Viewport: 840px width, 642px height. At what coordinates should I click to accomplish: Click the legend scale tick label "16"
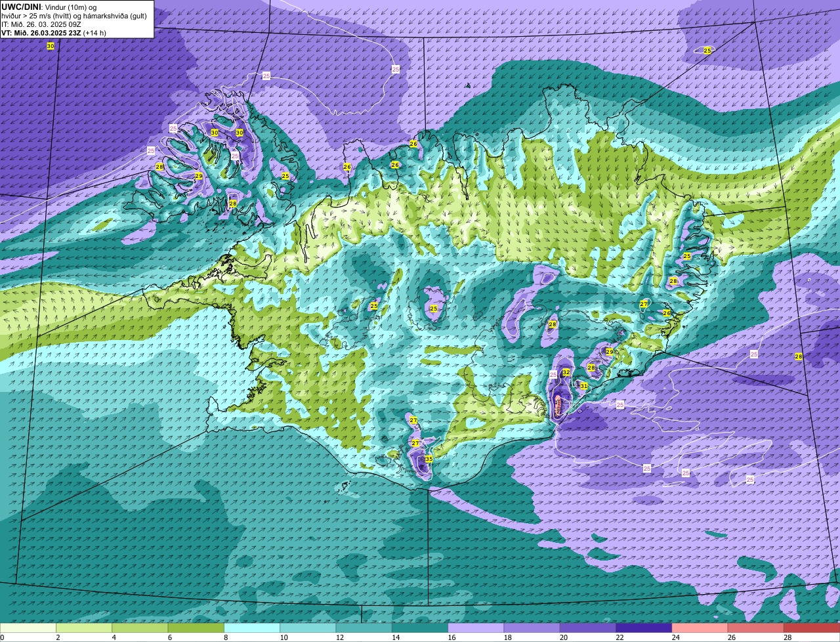click(451, 637)
